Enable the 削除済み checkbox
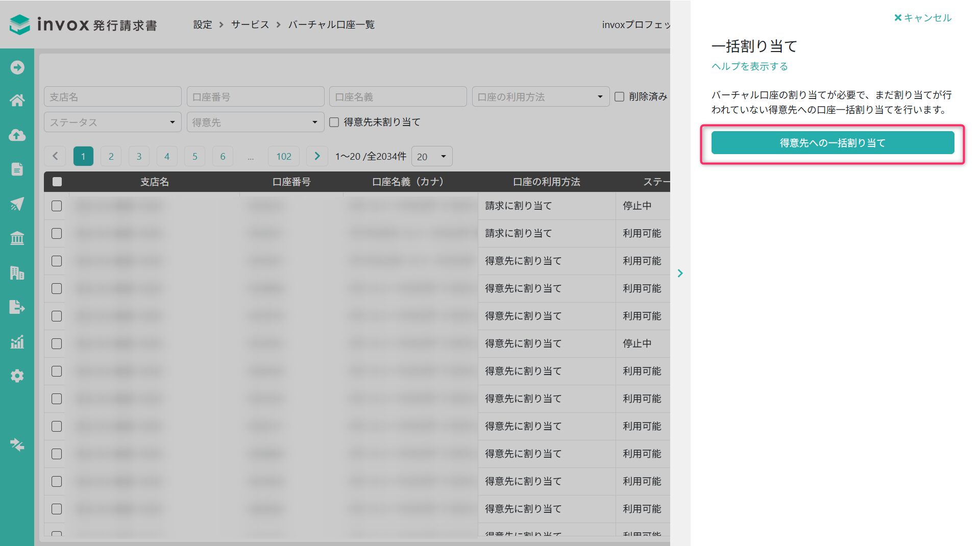980x546 pixels. 619,97
